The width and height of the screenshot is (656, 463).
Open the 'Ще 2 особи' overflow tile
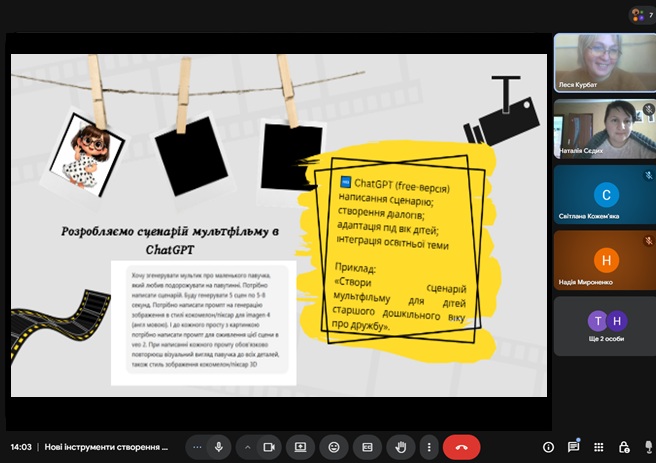coord(604,326)
